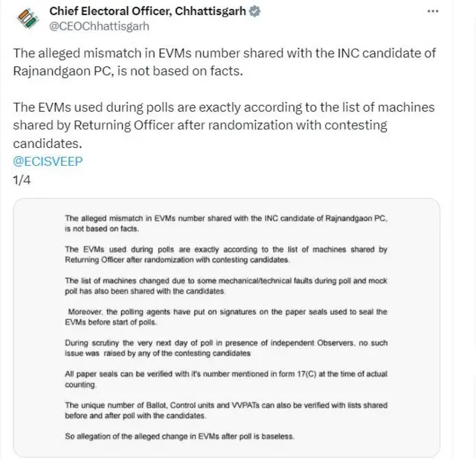Click the image paragraph on EVMs used during polls
Screen dimensions: 476x459
pos(225,255)
